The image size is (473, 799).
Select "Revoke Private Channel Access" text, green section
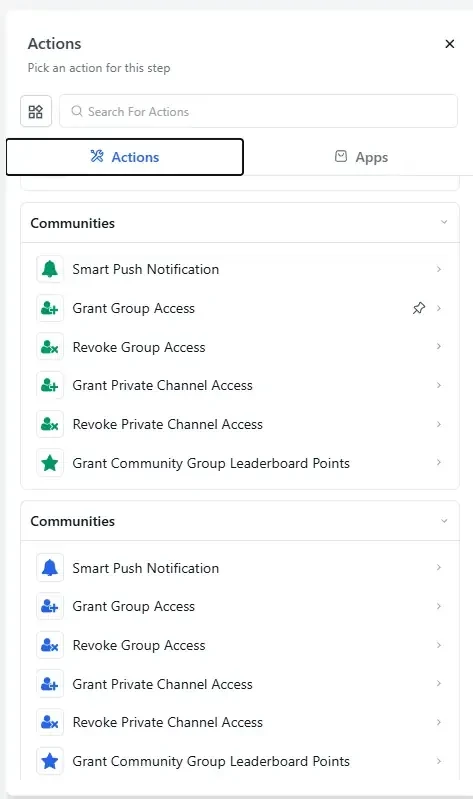(x=168, y=424)
